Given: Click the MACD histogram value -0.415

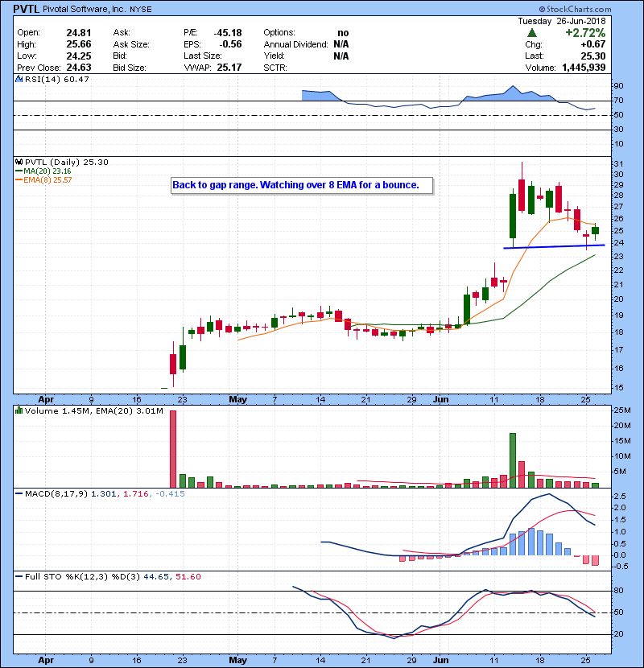Looking at the screenshot, I should pyautogui.click(x=170, y=494).
